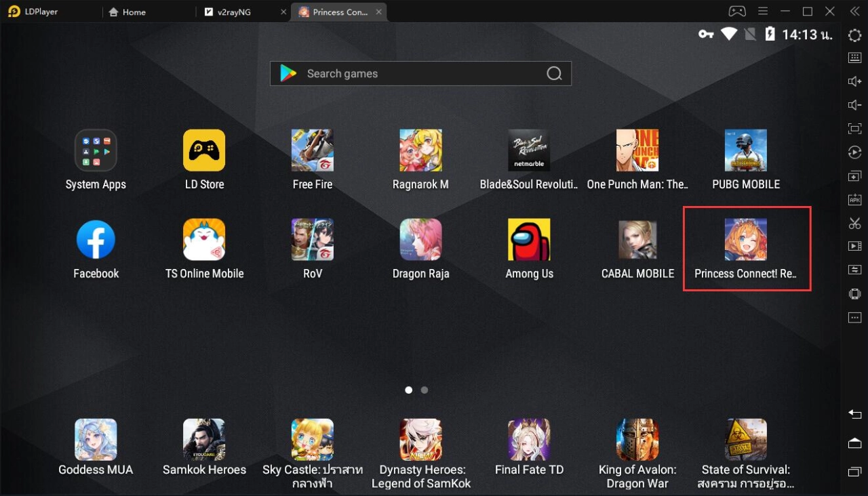Open the hamburger menu top right
The image size is (868, 496).
762,11
